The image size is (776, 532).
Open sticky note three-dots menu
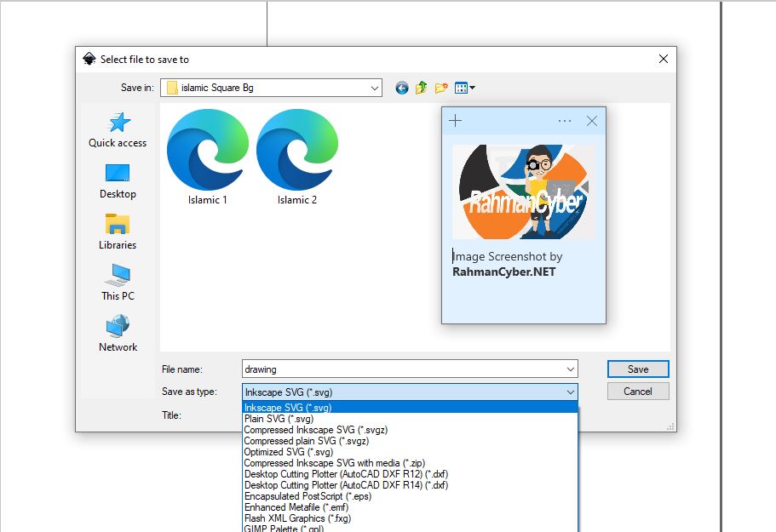click(565, 121)
